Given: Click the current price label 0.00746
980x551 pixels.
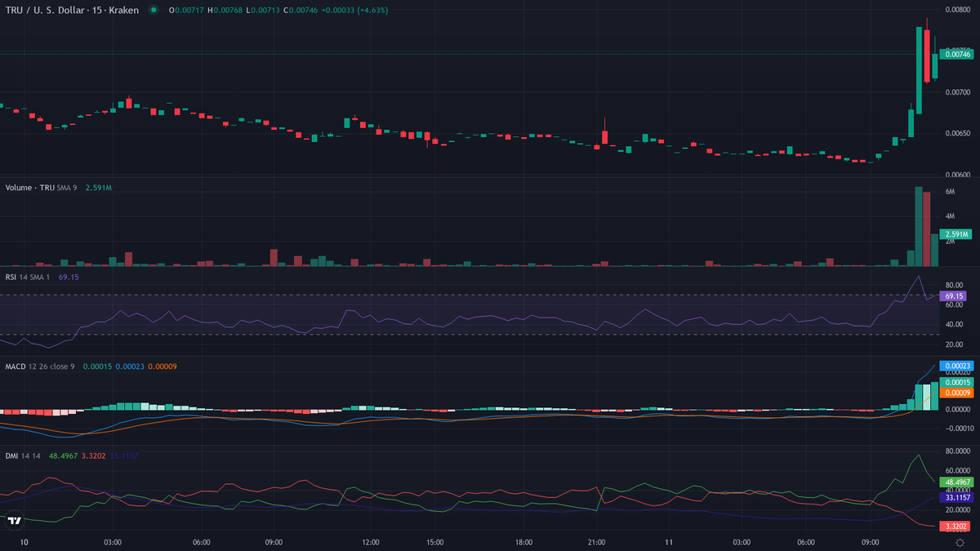Looking at the screenshot, I should [956, 54].
